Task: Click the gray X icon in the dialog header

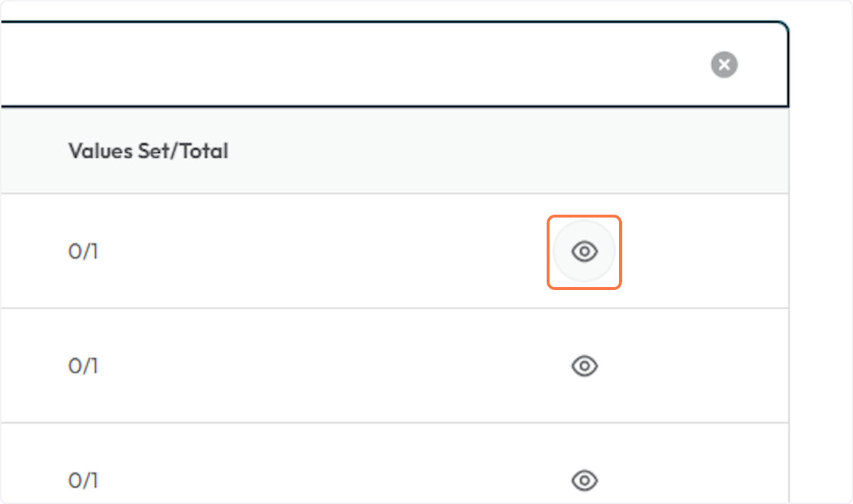Action: pos(724,65)
